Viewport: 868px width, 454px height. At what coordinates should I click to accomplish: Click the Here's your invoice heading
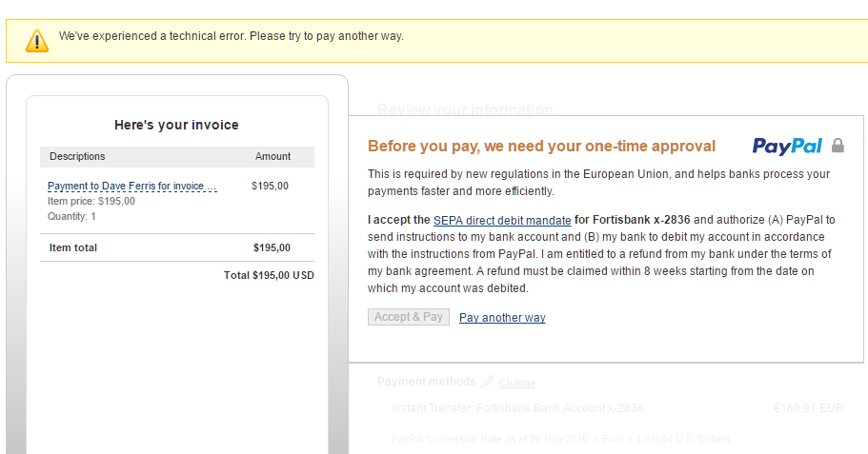click(176, 125)
